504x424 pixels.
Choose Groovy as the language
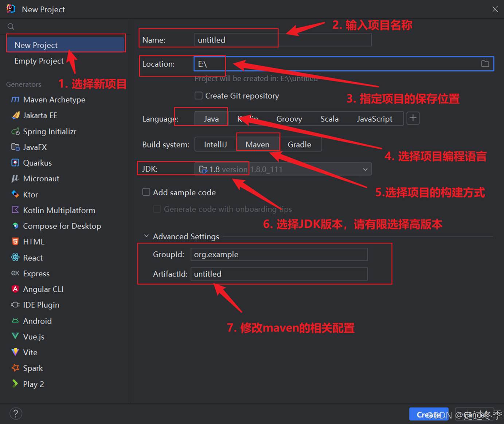pyautogui.click(x=289, y=119)
